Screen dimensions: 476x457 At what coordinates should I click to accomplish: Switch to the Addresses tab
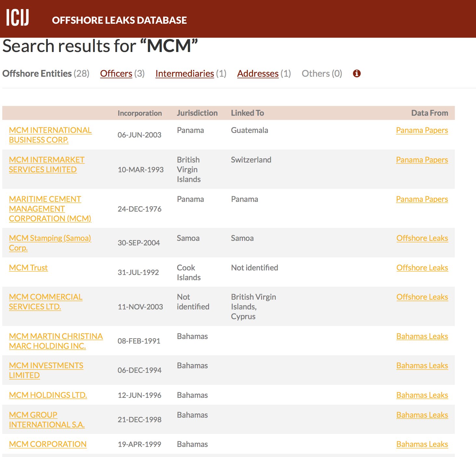[x=264, y=73]
